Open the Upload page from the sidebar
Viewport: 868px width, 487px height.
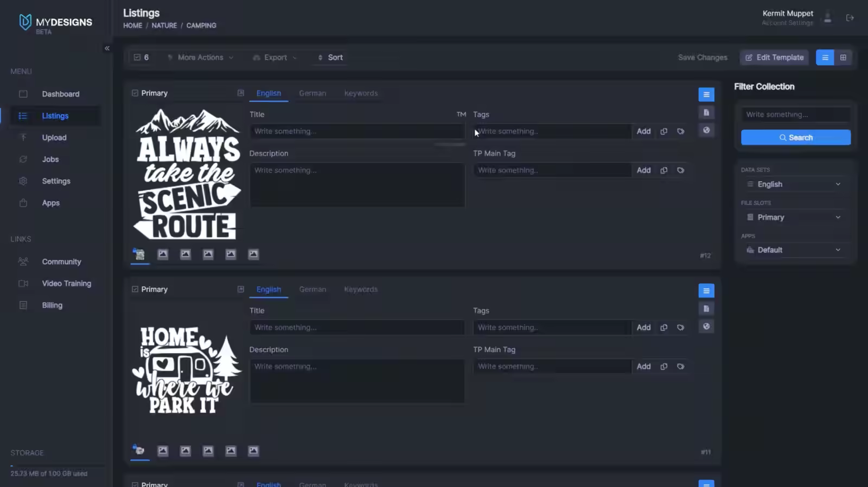(x=54, y=138)
